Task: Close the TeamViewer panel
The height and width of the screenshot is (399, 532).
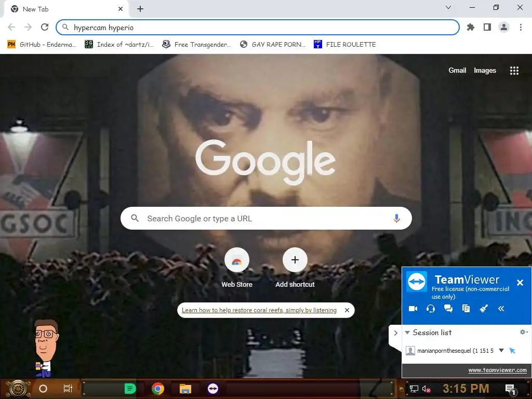Action: pos(520,282)
